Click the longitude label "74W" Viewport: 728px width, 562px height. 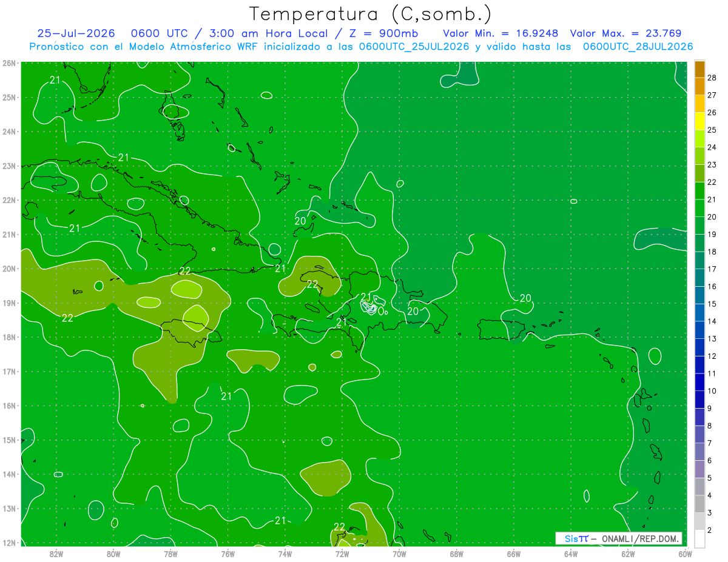(x=285, y=554)
